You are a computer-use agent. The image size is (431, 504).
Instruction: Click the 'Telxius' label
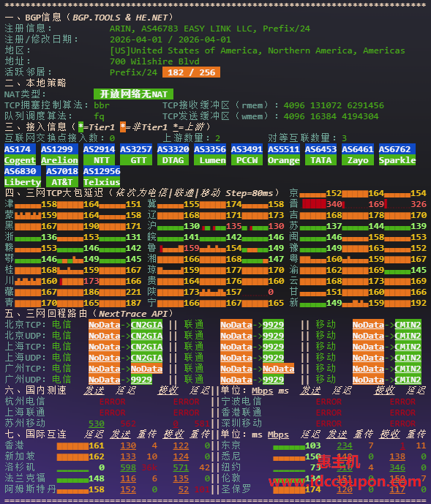pyautogui.click(x=102, y=182)
